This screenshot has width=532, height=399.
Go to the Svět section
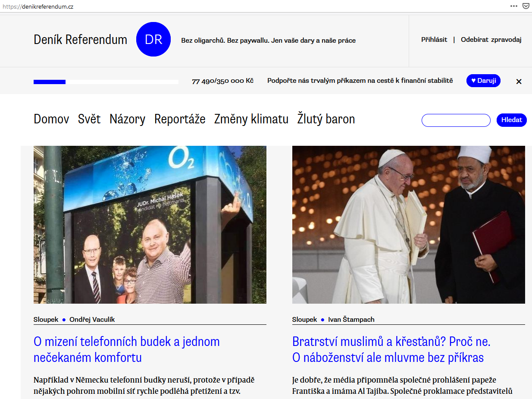point(89,119)
